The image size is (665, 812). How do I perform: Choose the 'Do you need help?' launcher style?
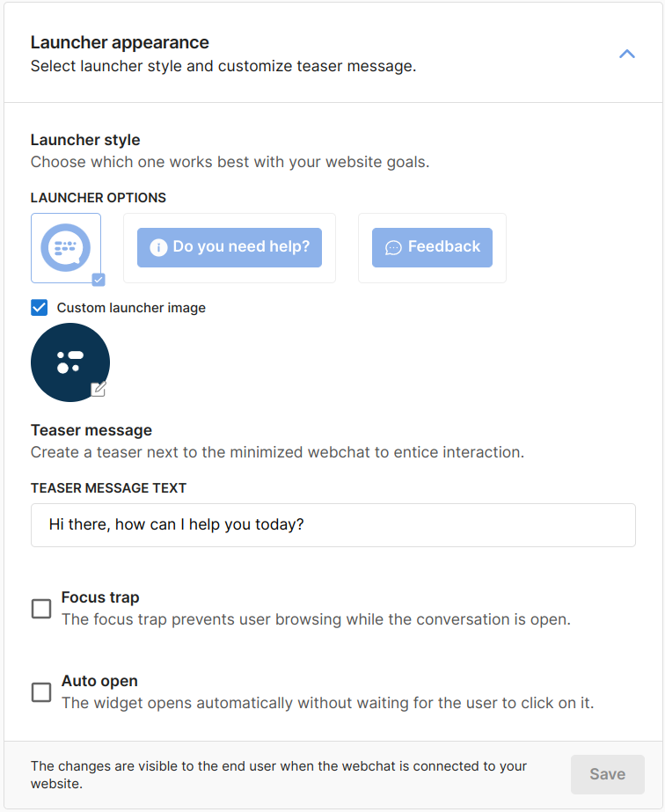(230, 247)
